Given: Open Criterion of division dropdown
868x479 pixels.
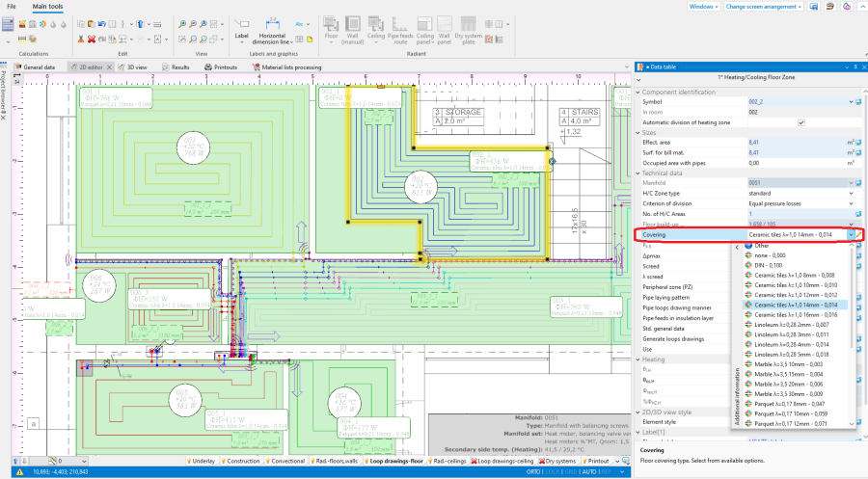Looking at the screenshot, I should click(x=851, y=203).
